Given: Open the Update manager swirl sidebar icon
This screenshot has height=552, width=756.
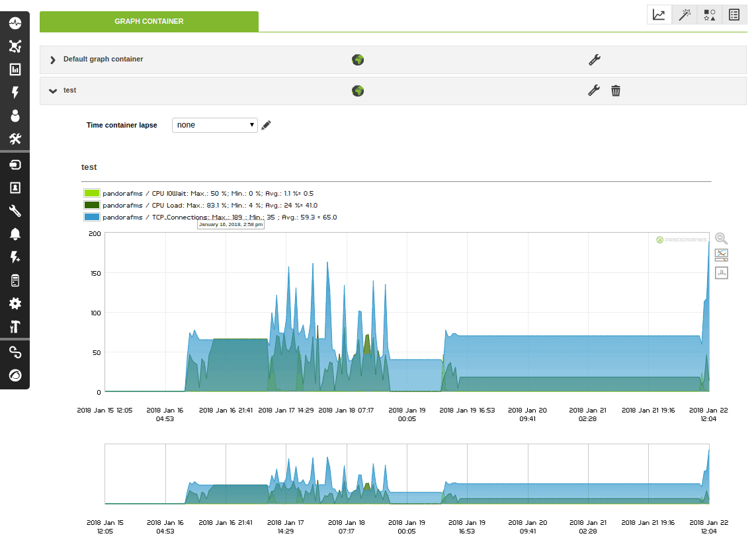Looking at the screenshot, I should click(15, 375).
